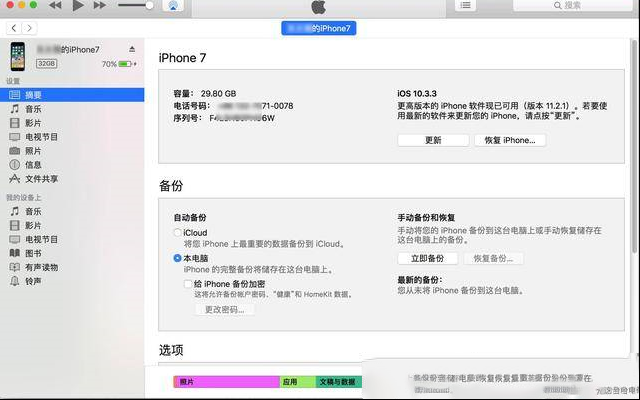Click the 备份 section heading

[x=171, y=186]
